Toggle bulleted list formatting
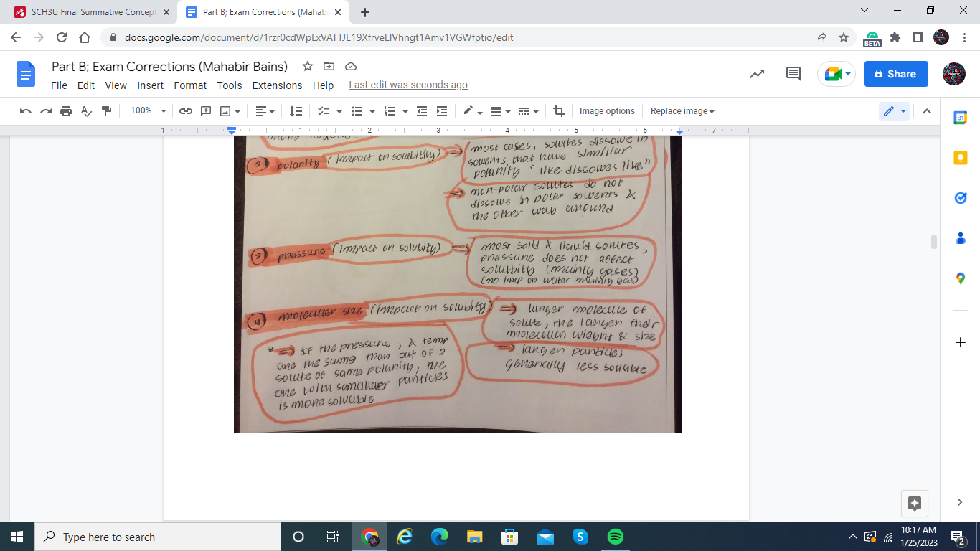980x551 pixels. coord(357,111)
